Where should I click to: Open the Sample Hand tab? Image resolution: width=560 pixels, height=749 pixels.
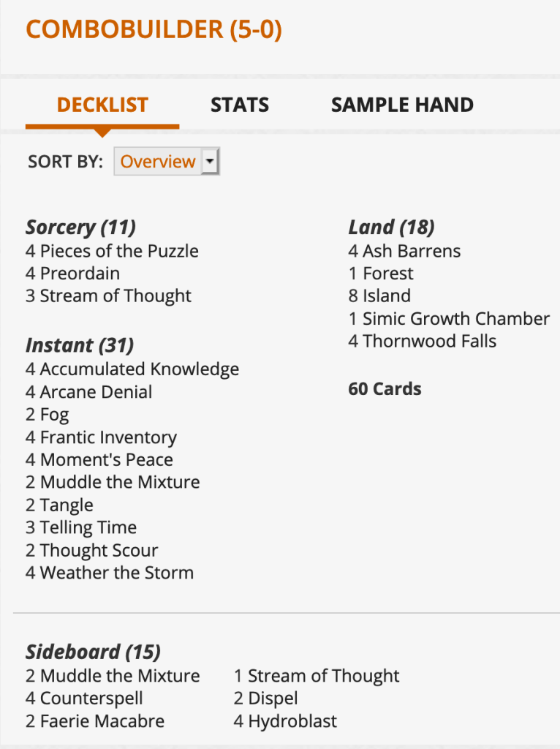[402, 105]
